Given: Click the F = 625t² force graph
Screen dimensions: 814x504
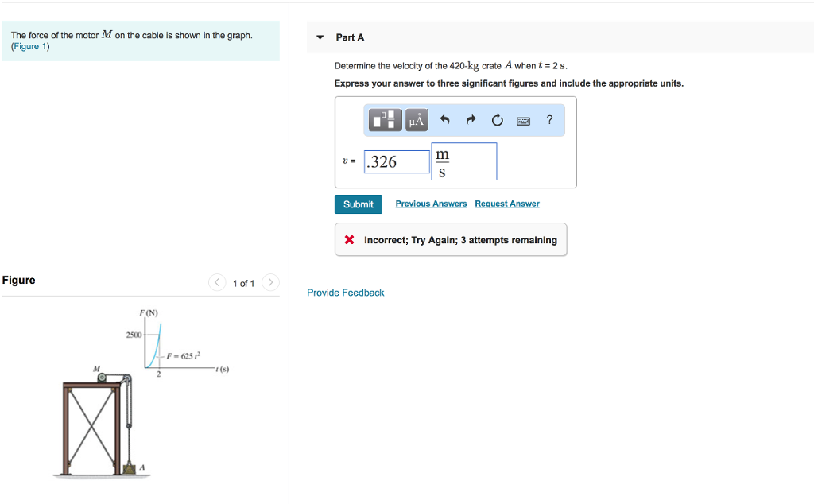Looking at the screenshot, I should click(171, 345).
